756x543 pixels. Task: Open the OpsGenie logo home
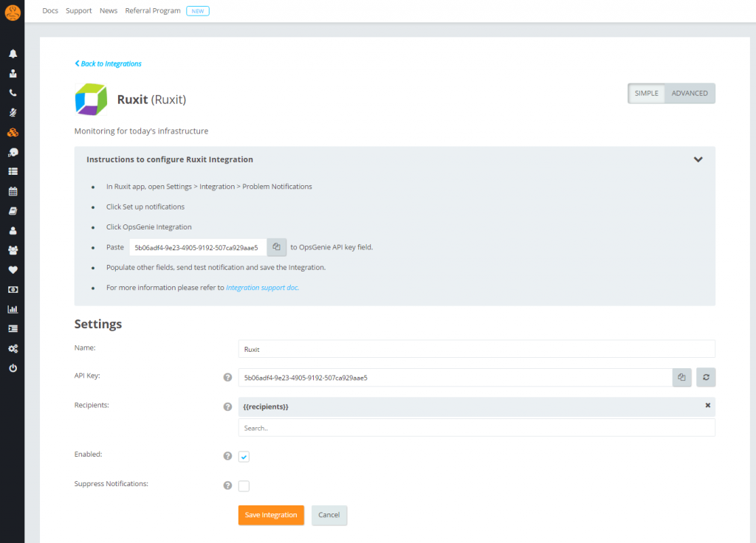[x=13, y=13]
